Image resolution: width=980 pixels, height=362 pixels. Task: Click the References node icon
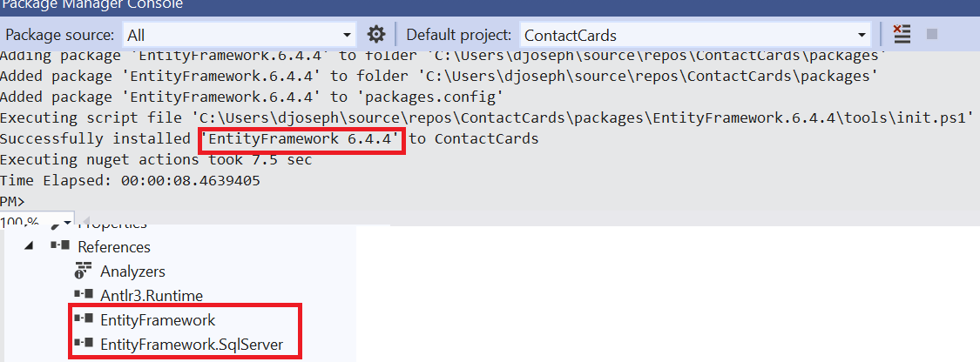[x=60, y=246]
